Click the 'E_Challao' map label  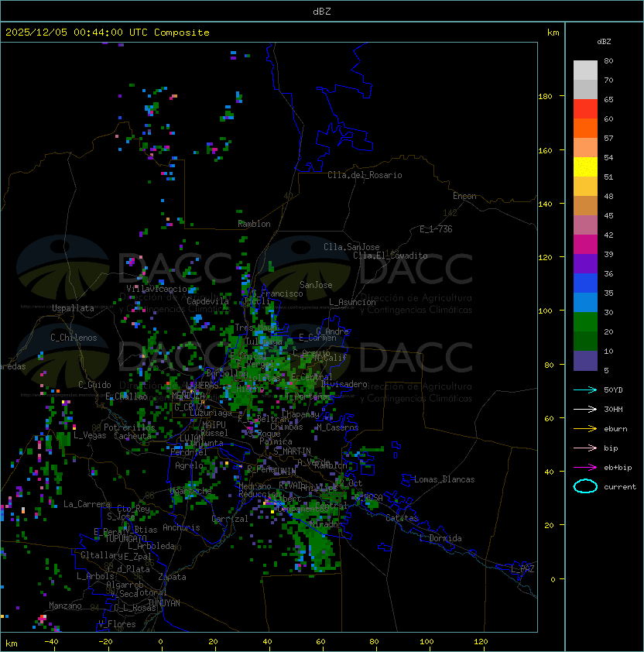[x=126, y=396]
